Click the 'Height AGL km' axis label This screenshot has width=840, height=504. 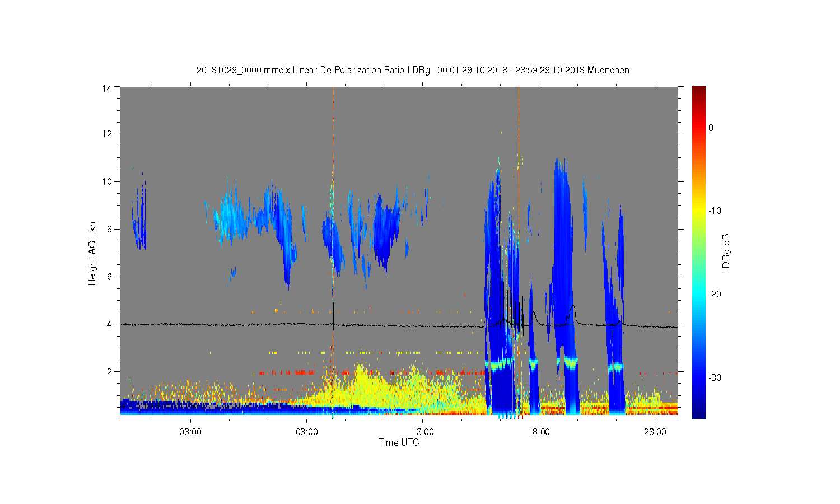[x=92, y=252]
